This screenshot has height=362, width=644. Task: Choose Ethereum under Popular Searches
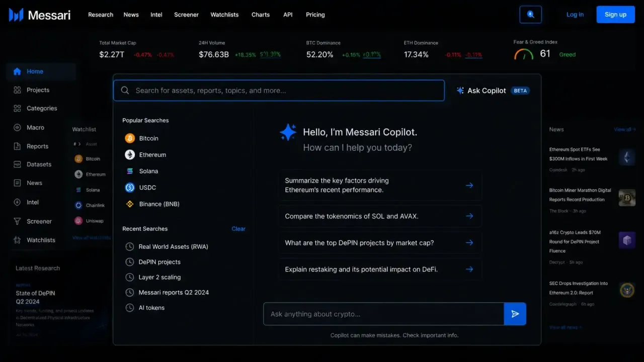tap(145, 155)
